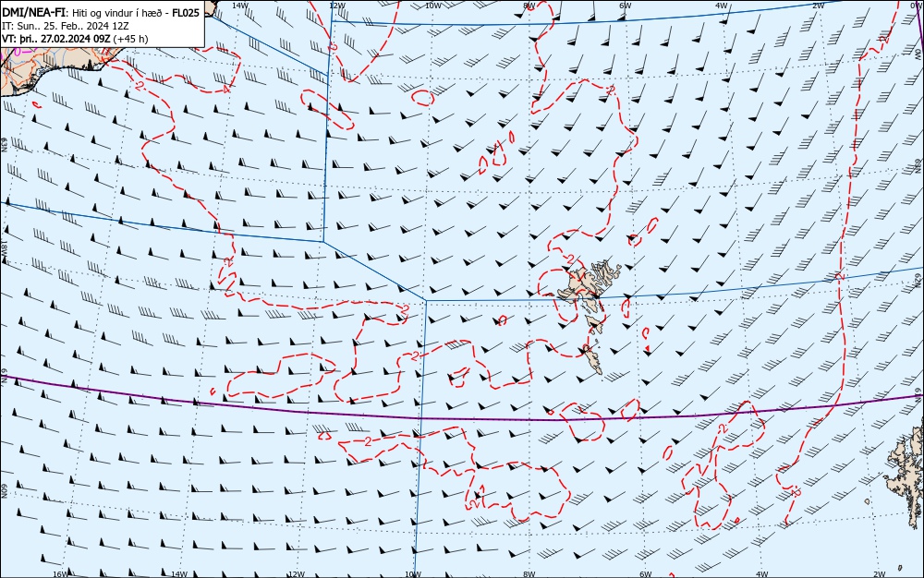Click the '63N' latitude label on the left edge
924x578 pixels.
4,145
